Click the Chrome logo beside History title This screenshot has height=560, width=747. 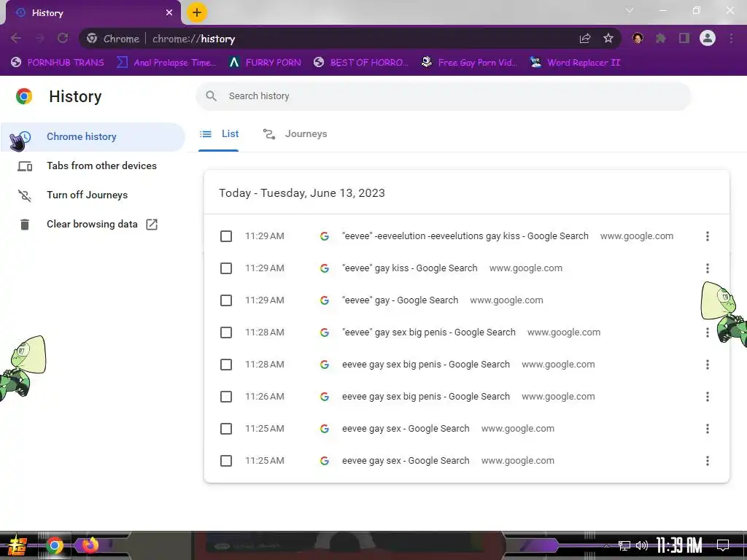click(x=24, y=96)
